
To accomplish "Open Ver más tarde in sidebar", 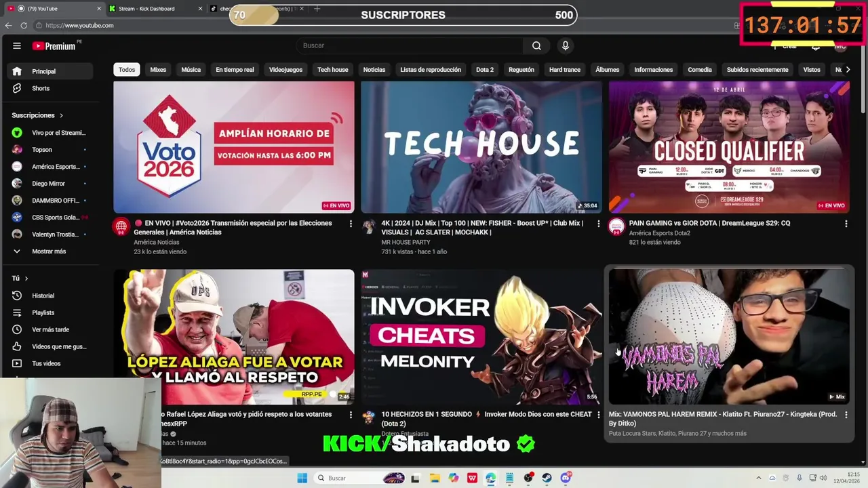I will click(50, 329).
